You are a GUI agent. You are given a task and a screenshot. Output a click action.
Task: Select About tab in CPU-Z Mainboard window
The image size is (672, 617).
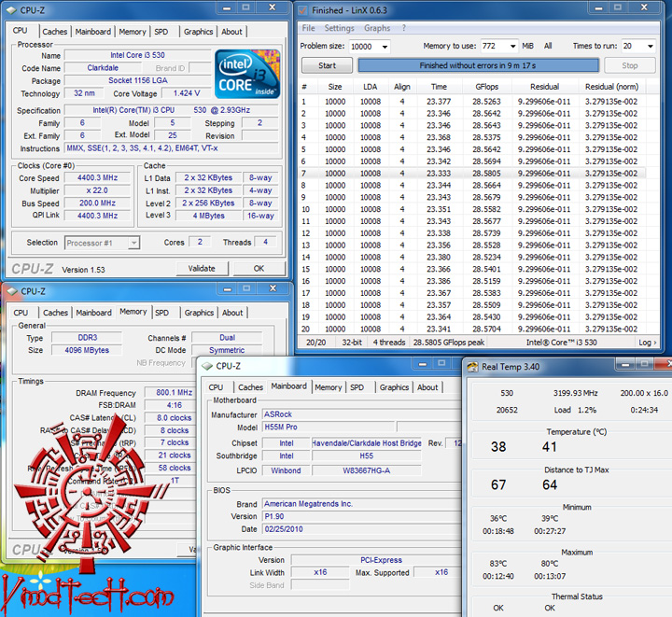click(427, 387)
